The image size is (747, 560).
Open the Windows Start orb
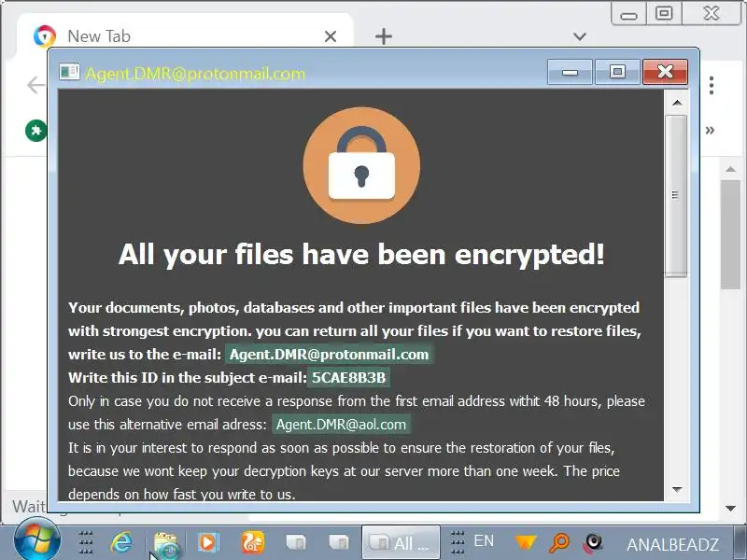coord(37,541)
